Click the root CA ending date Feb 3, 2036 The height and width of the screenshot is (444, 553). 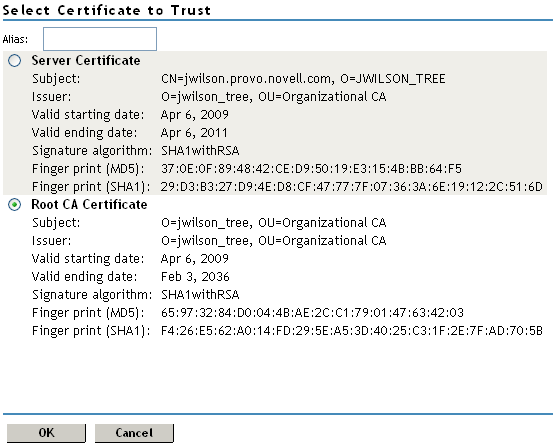click(195, 277)
